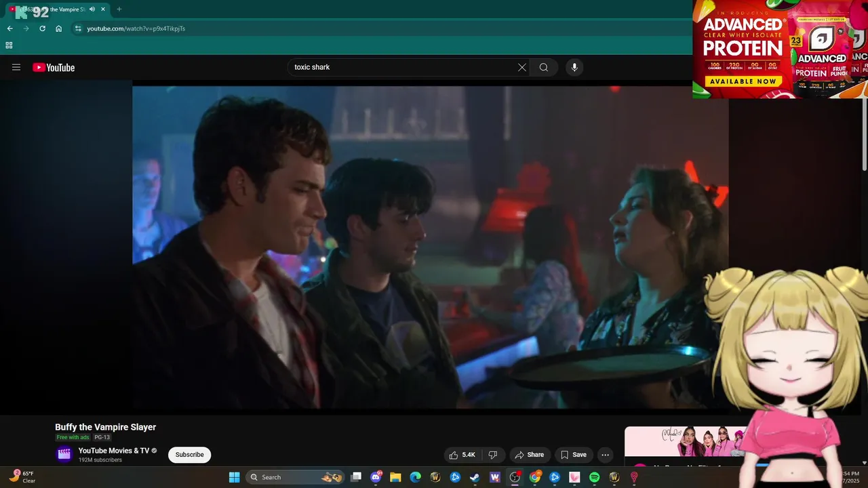Launch Microsoft Edge from taskbar
Viewport: 868px width, 488px height.
click(x=415, y=477)
